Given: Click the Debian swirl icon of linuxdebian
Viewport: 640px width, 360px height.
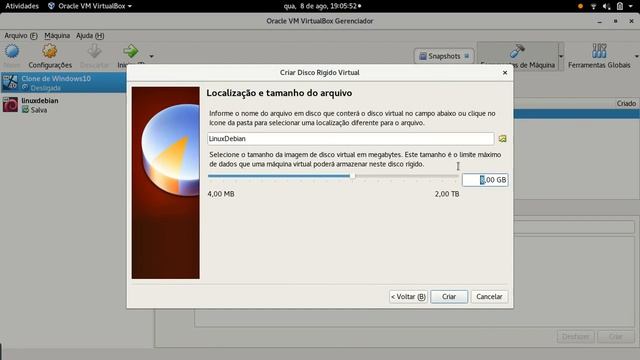Looking at the screenshot, I should pos(11,105).
